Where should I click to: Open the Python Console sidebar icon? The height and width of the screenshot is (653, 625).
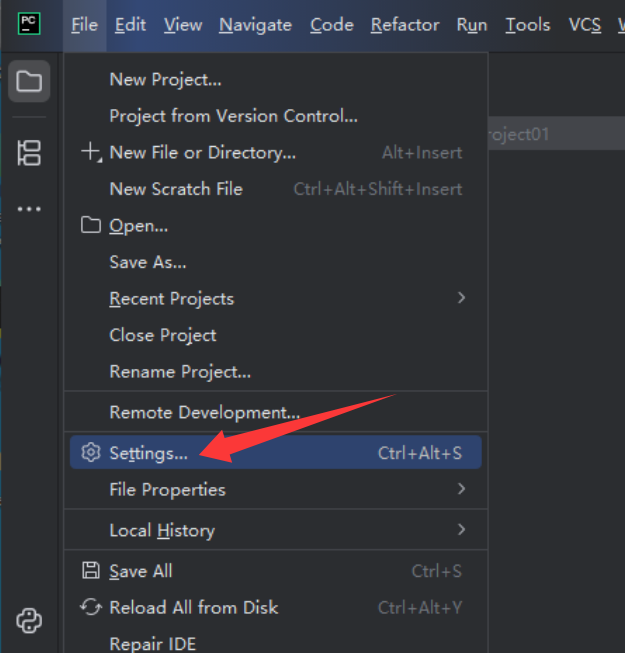point(29,621)
